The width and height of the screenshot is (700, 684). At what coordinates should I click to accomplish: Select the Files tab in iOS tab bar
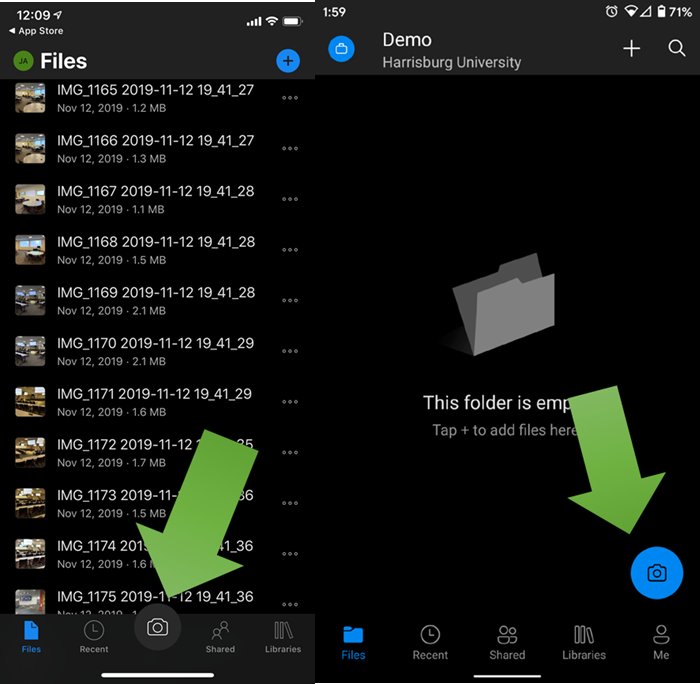pos(31,637)
